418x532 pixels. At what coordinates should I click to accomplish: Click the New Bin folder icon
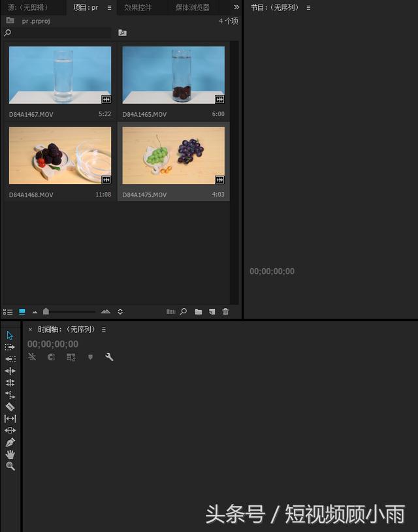[199, 312]
